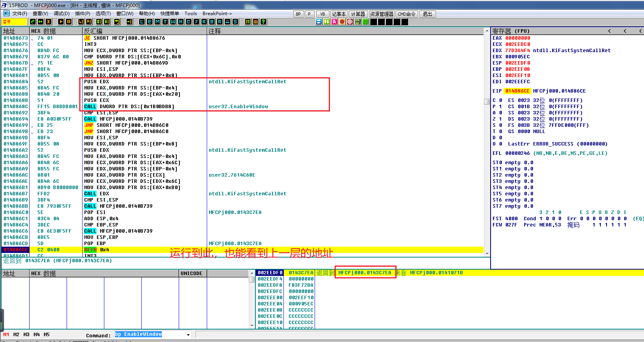Image resolution: width=644 pixels, height=342 pixels.
Task: Open the Threads window (T icon)
Action: click(165, 22)
